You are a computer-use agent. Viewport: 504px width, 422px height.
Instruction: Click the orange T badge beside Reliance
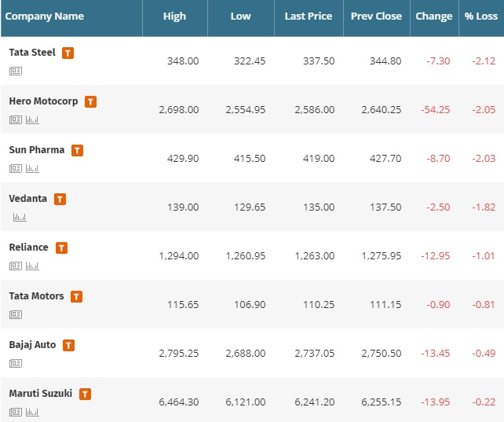(62, 248)
